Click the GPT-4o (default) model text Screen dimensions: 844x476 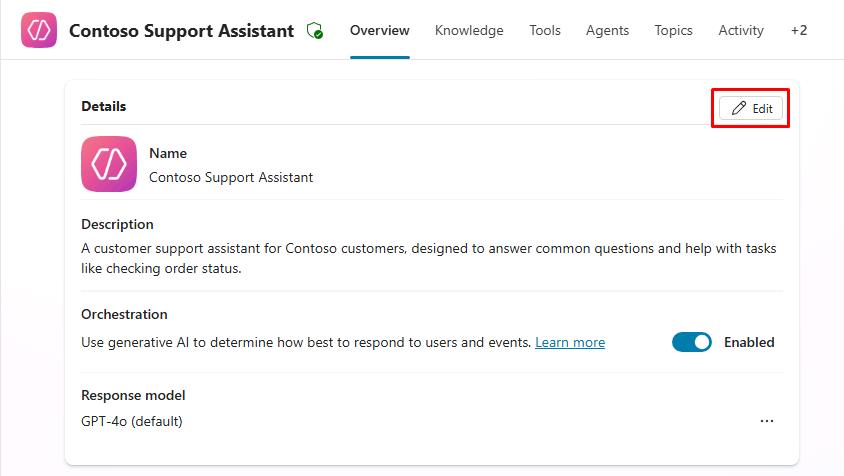tap(132, 421)
